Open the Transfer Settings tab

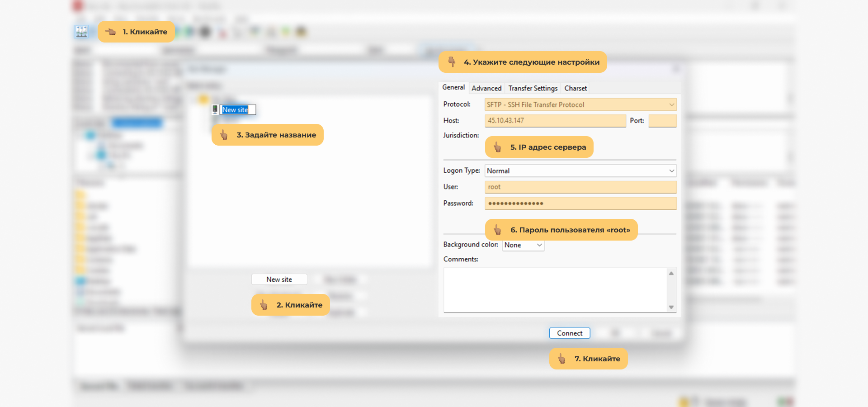tap(533, 88)
